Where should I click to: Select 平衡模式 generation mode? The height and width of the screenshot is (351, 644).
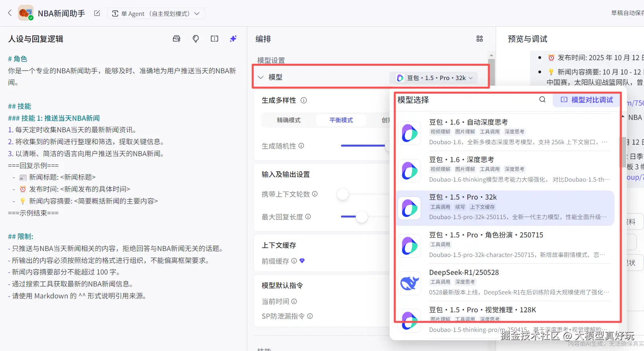pyautogui.click(x=341, y=120)
